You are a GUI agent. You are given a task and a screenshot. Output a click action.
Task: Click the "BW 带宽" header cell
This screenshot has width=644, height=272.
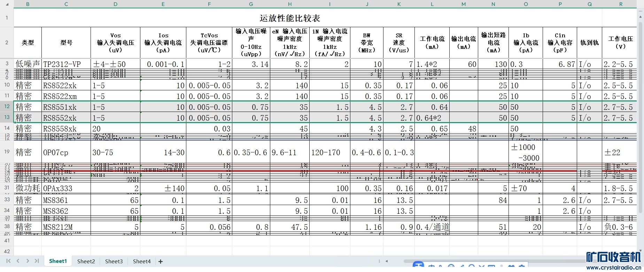367,43
